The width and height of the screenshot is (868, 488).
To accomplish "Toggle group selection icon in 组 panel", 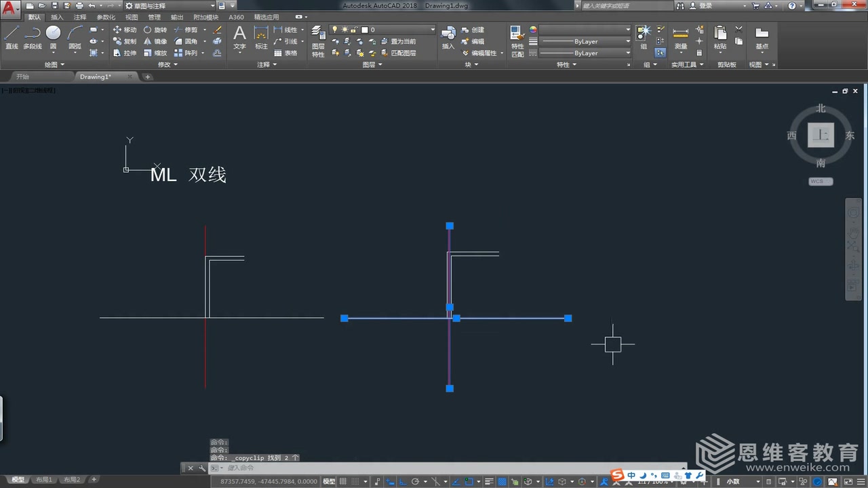I will click(x=660, y=53).
